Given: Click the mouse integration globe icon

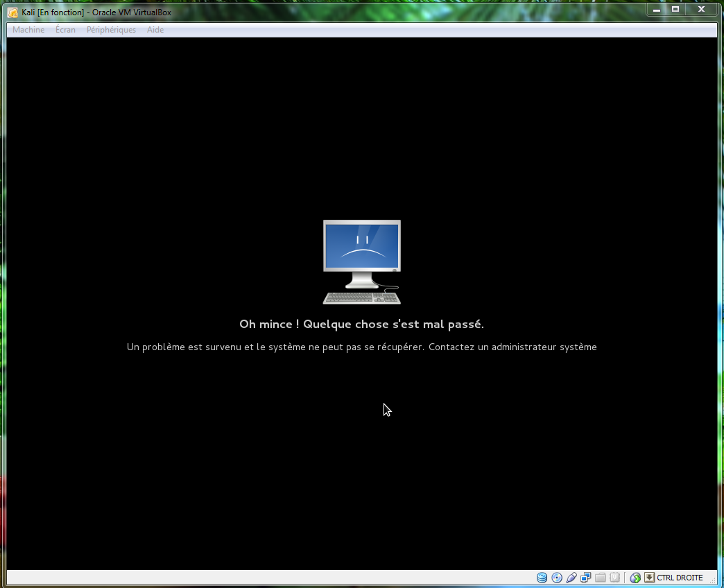Looking at the screenshot, I should click(635, 578).
